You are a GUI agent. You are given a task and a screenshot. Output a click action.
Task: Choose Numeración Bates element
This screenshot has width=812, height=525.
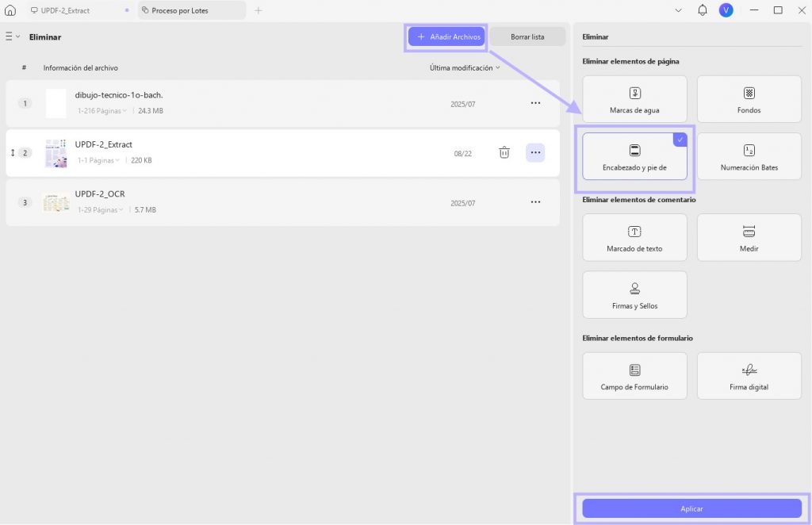749,156
